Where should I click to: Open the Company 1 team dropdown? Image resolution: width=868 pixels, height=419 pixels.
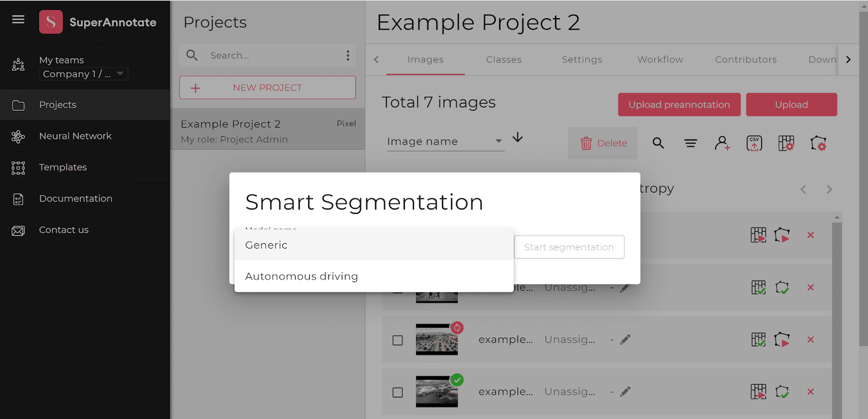point(84,74)
